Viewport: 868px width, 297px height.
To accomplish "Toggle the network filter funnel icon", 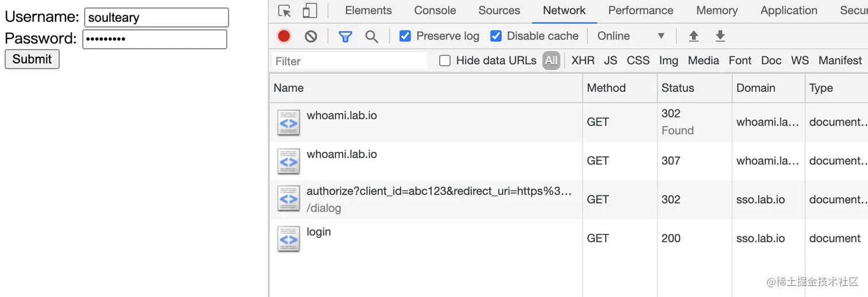I will [345, 37].
